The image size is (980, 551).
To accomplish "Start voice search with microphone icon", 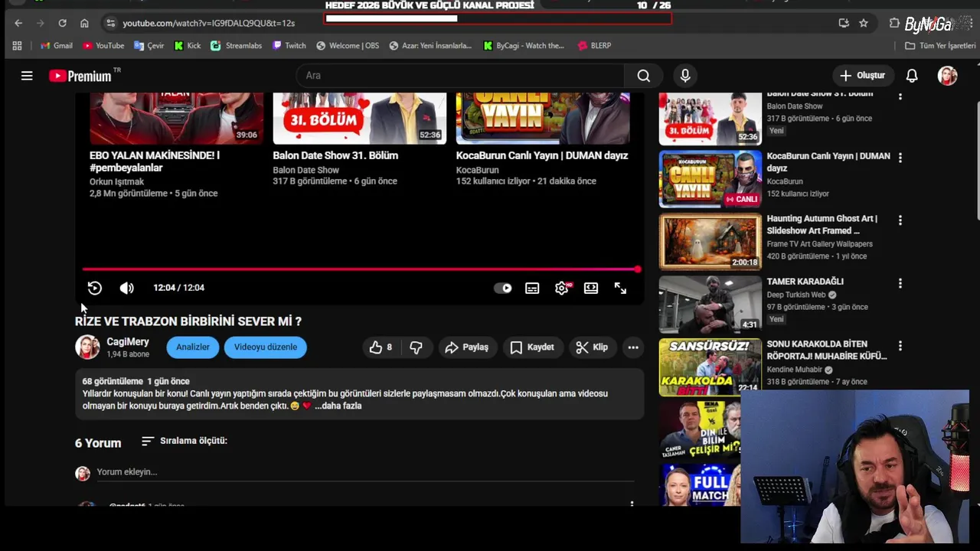I will click(685, 76).
